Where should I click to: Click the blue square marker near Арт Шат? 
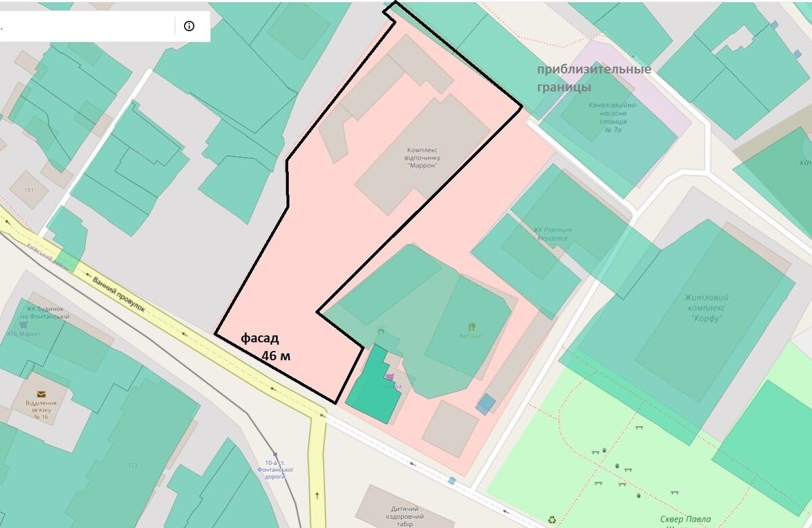pyautogui.click(x=485, y=404)
